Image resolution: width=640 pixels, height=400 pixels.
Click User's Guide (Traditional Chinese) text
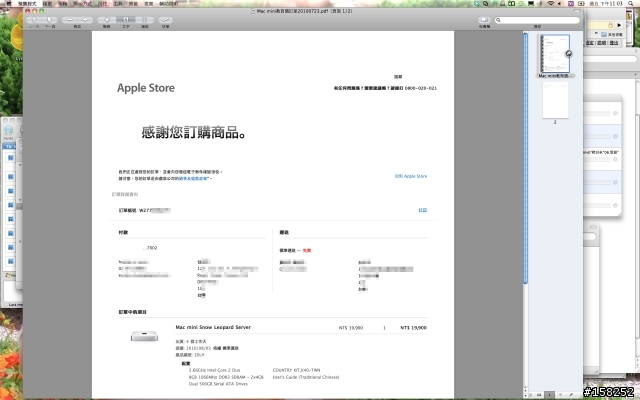[306, 377]
